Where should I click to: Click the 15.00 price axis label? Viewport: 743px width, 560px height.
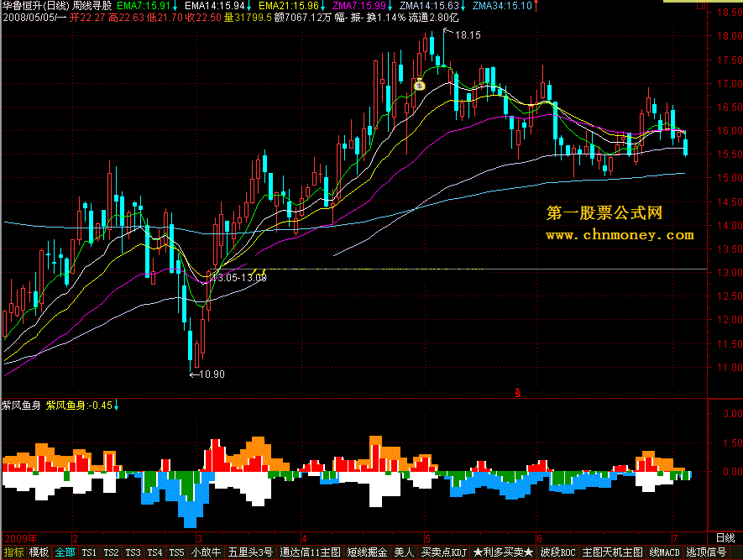tap(730, 178)
